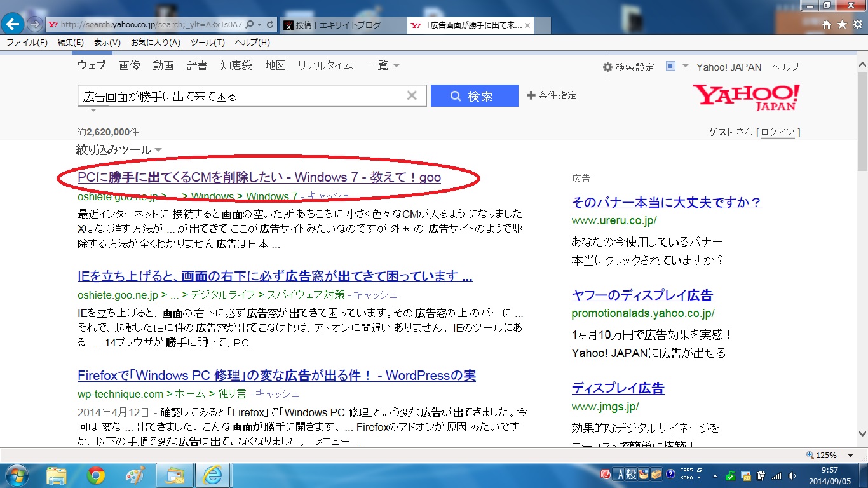Open the dropdown arrow before Yahoo! JAPAN

685,66
